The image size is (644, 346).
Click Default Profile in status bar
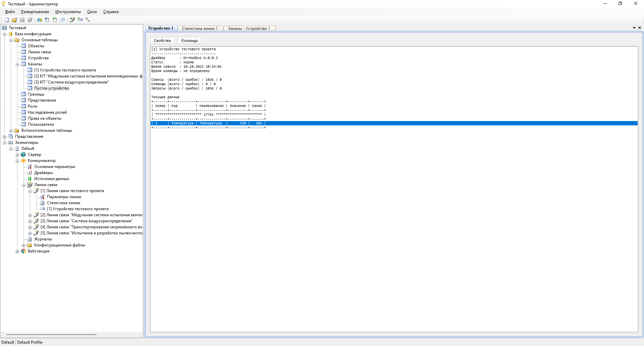[x=30, y=342]
